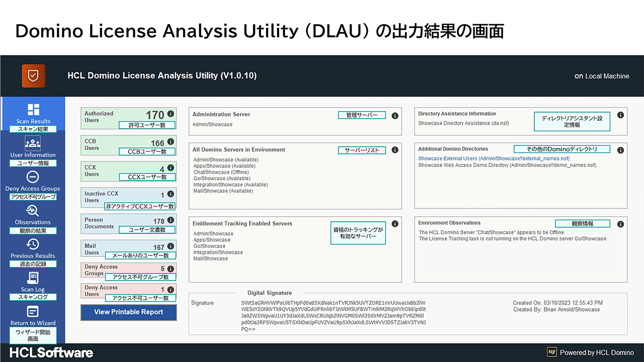This screenshot has width=644, height=362.
Task: Click the Created On timestamp
Action: point(557,303)
